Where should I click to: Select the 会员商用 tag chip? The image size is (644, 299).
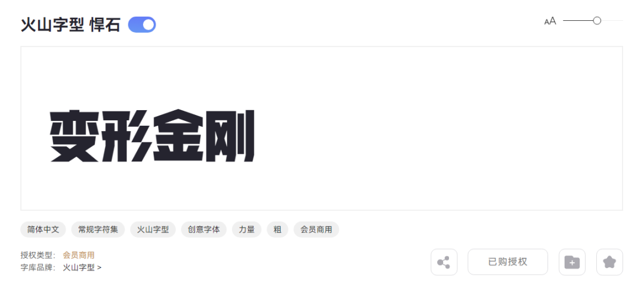click(316, 230)
